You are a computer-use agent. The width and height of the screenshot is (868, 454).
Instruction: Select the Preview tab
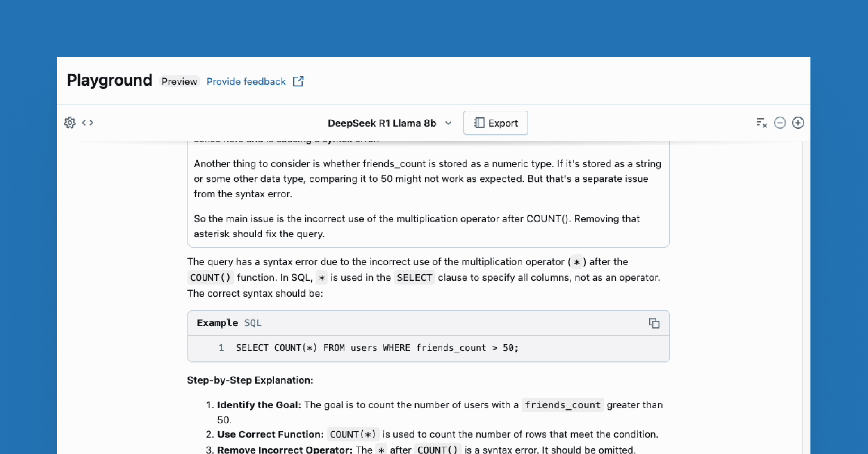179,81
